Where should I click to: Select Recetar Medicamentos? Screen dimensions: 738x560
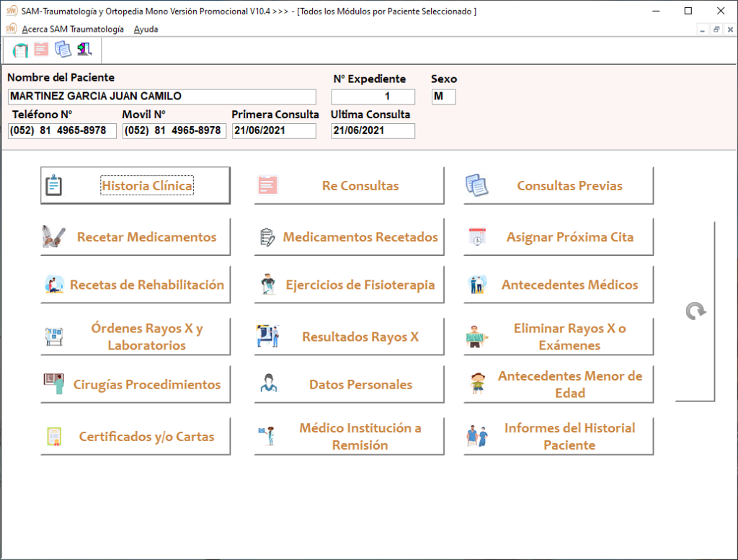coord(135,237)
